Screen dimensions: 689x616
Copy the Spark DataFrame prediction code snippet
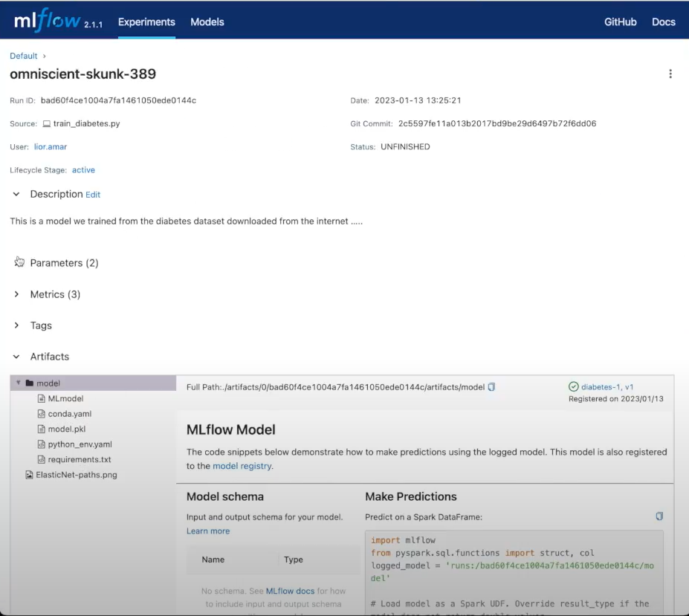(x=659, y=516)
